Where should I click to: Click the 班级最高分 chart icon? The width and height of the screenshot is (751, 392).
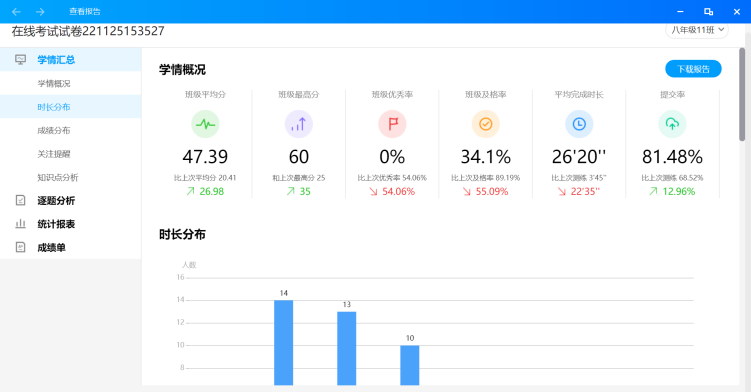point(299,124)
